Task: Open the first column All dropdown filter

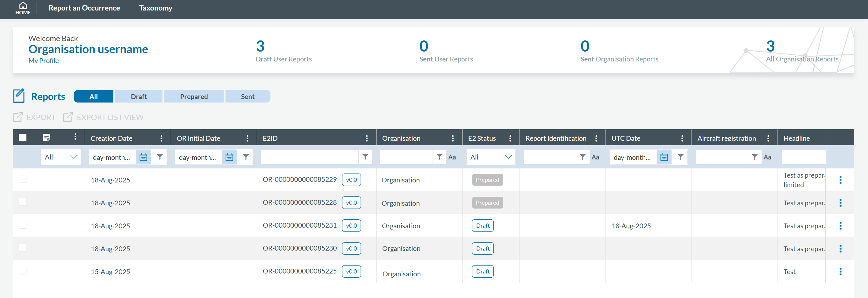Action: 61,157
